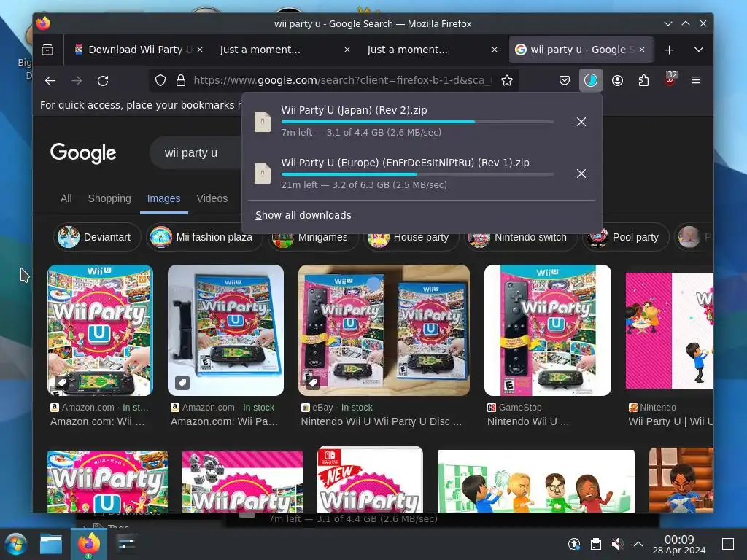Image resolution: width=747 pixels, height=560 pixels.
Task: Click Show all downloads
Action: click(x=303, y=215)
